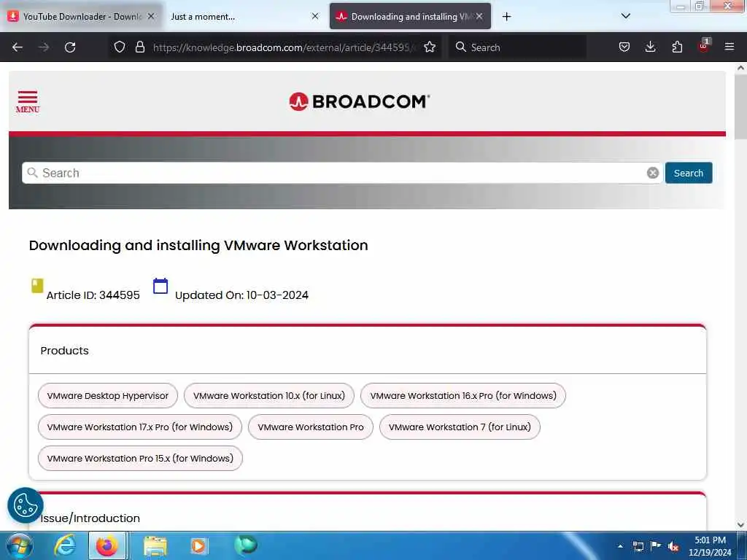This screenshot has width=747, height=560.
Task: Select VMware Workstation 17.x Pro (for Windows) tag
Action: [140, 427]
